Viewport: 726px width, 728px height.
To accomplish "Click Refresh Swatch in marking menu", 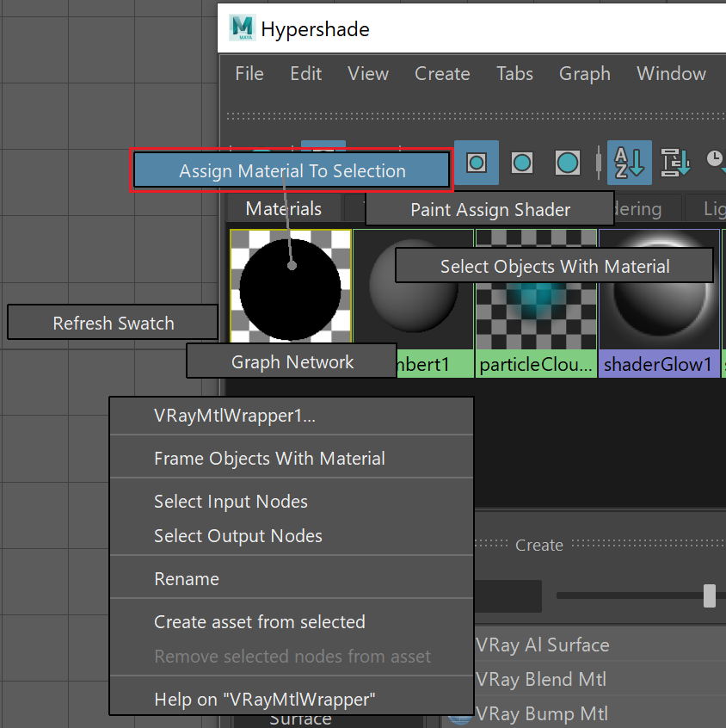I will [x=113, y=323].
